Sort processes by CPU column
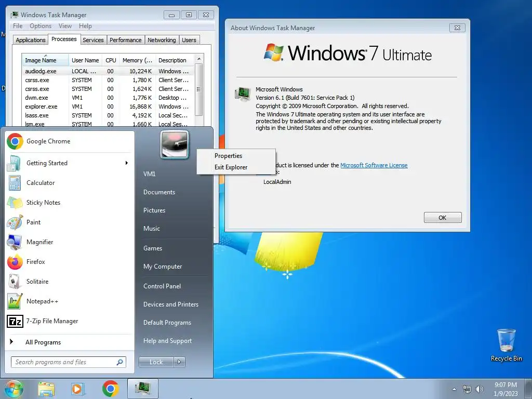 click(111, 60)
